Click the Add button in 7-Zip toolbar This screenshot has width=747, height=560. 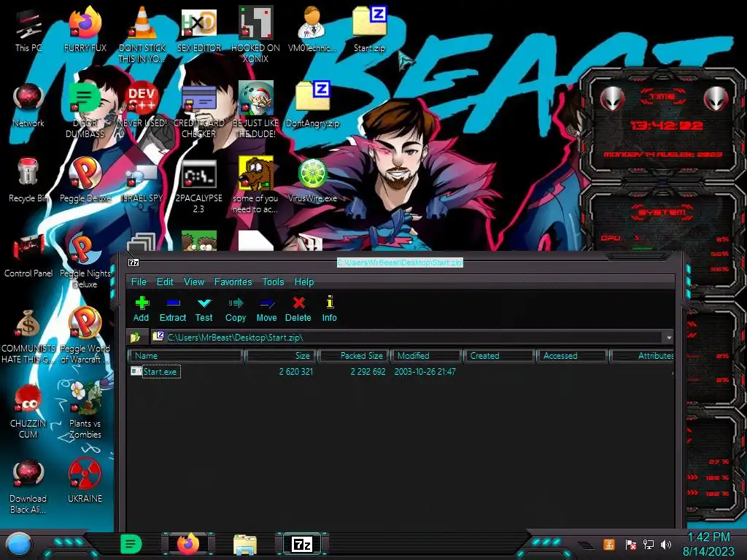[141, 309]
